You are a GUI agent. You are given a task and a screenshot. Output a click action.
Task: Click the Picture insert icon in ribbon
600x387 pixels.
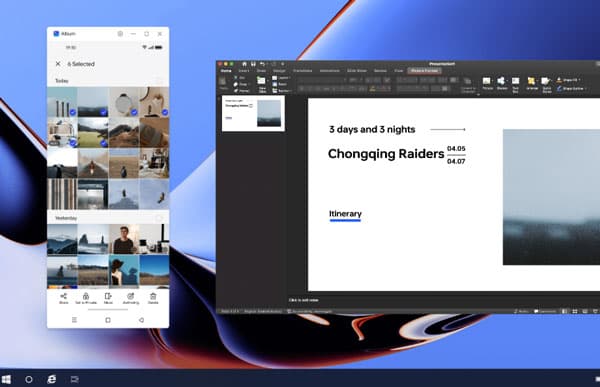[487, 81]
